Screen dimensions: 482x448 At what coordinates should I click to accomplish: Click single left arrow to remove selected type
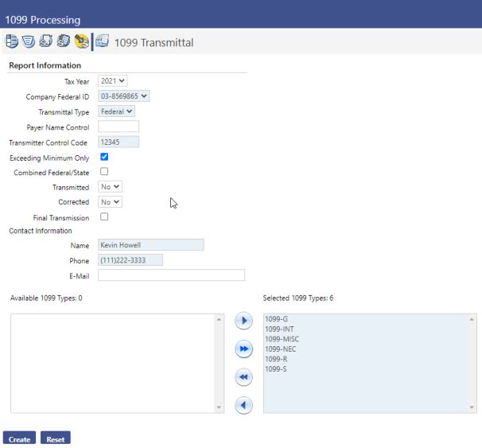point(244,405)
